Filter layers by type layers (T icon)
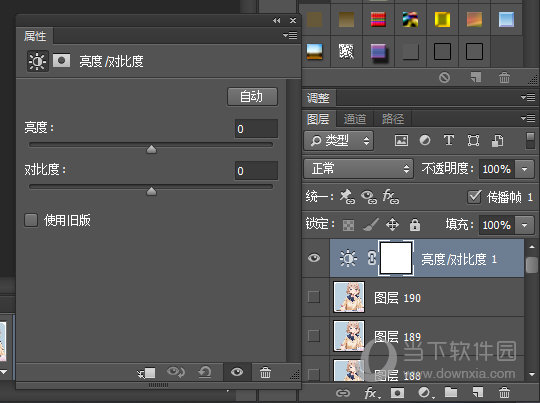The width and height of the screenshot is (540, 403). tap(448, 141)
